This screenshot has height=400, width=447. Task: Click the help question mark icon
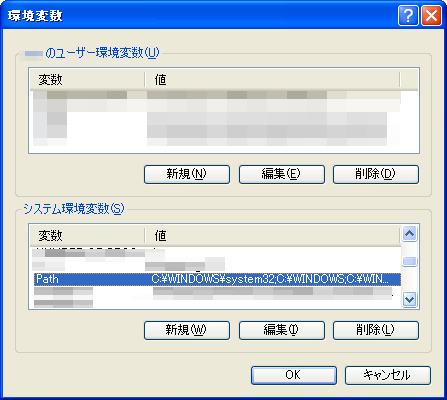click(408, 15)
